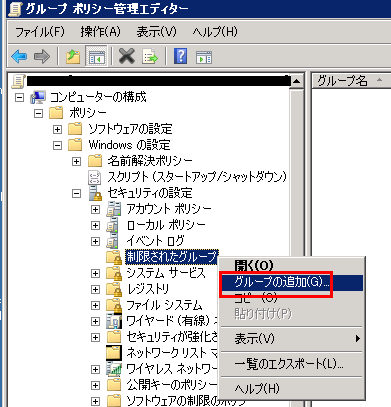Select the ソフトウェアの制限のポリシー tree item
The width and height of the screenshot is (391, 407).
click(x=185, y=400)
